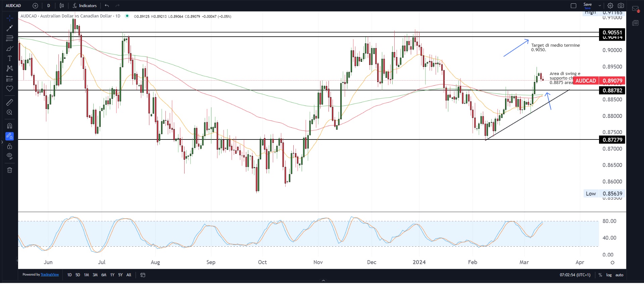Image resolution: width=644 pixels, height=284 pixels.
Task: Open the Indicators dialog
Action: coord(85,6)
